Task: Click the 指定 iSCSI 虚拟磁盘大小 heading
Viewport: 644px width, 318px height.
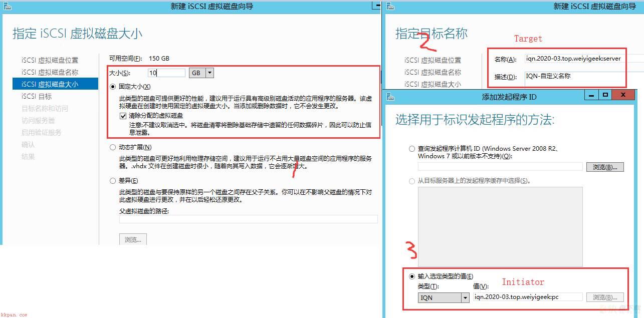Action: click(77, 34)
